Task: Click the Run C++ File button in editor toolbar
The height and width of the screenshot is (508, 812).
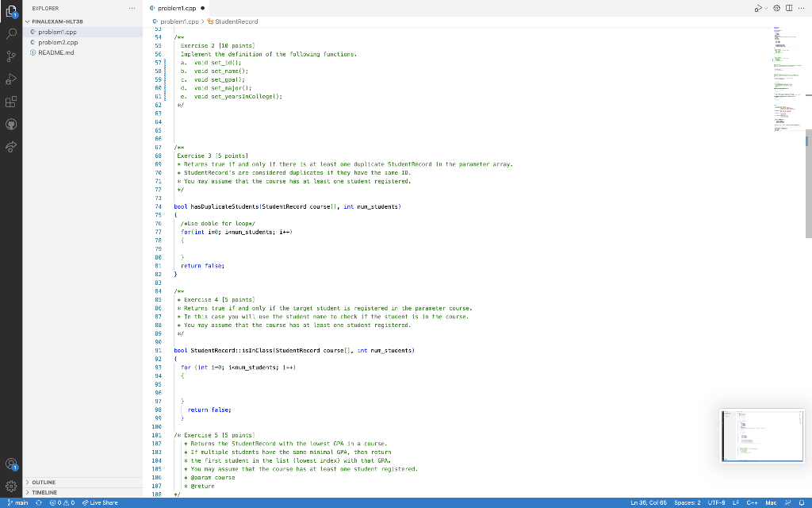Action: 758,7
